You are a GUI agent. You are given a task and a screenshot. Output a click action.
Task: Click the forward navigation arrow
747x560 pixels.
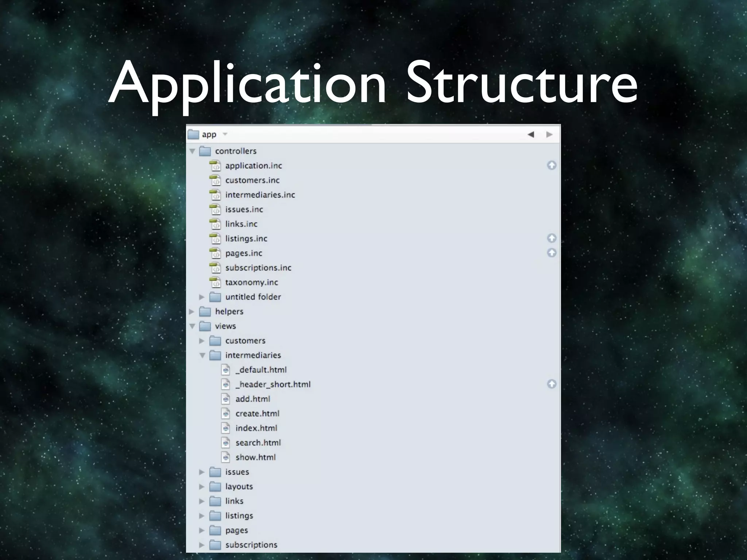pos(549,135)
